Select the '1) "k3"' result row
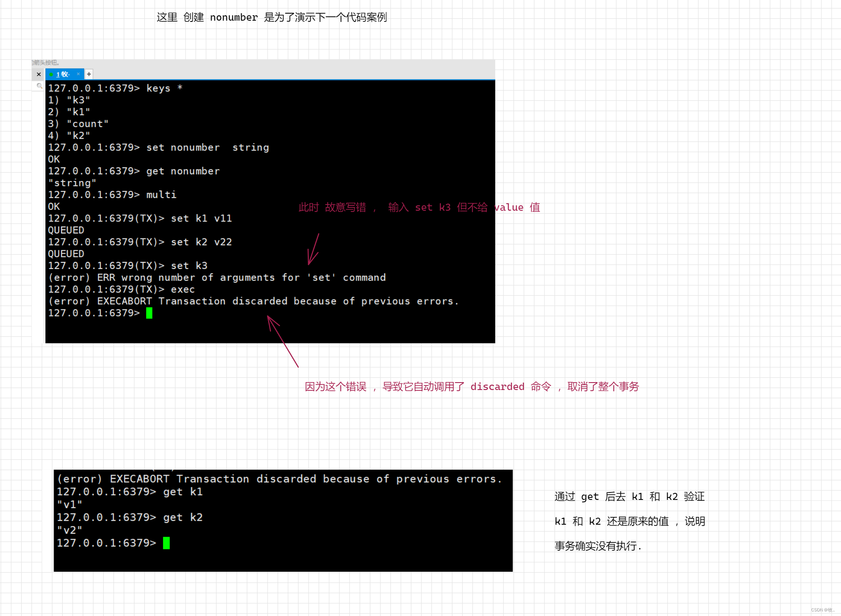 tap(69, 100)
